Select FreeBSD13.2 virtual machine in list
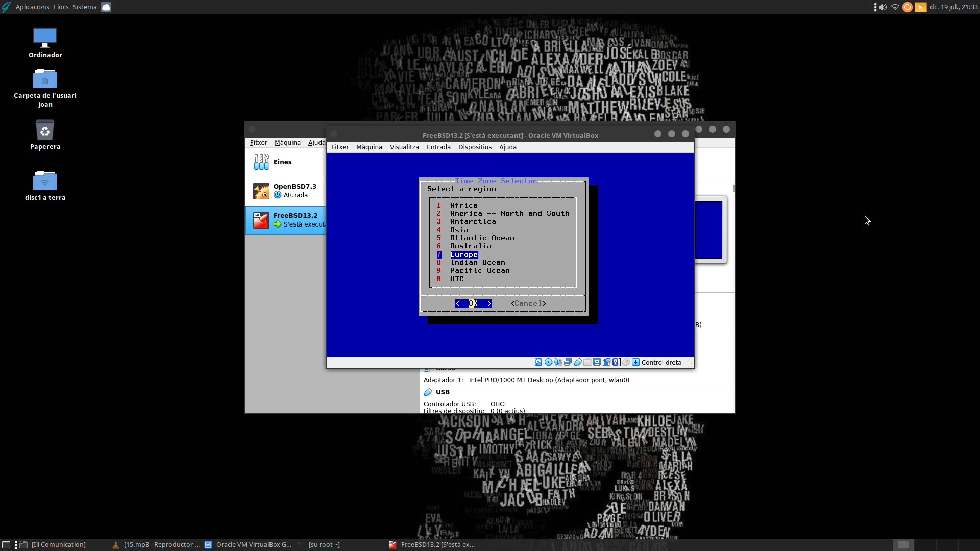Image resolution: width=980 pixels, height=551 pixels. [285, 220]
